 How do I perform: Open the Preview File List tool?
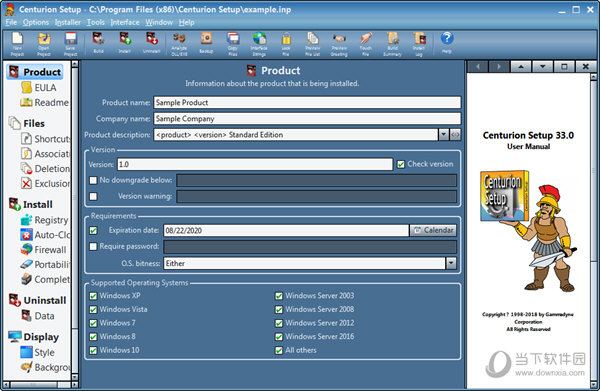313,44
